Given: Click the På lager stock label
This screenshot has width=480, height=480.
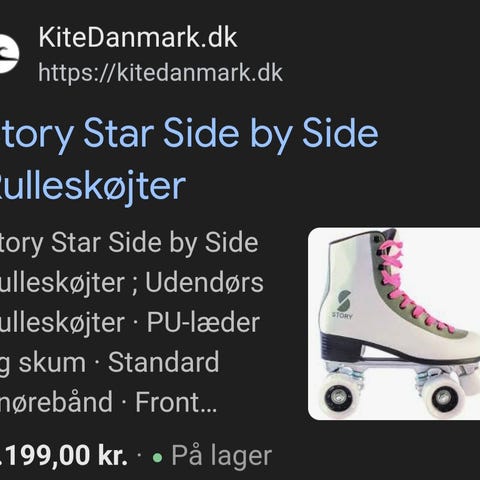Looking at the screenshot, I should tap(222, 455).
